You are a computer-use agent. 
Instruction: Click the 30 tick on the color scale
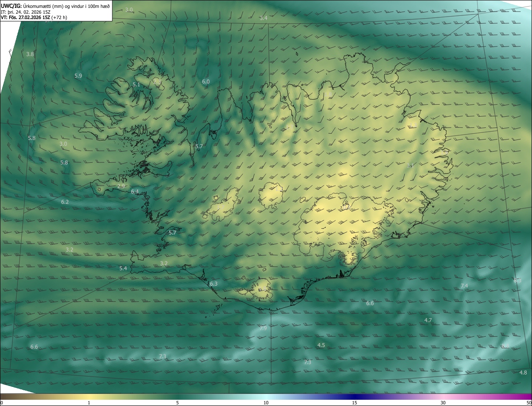(x=443, y=403)
